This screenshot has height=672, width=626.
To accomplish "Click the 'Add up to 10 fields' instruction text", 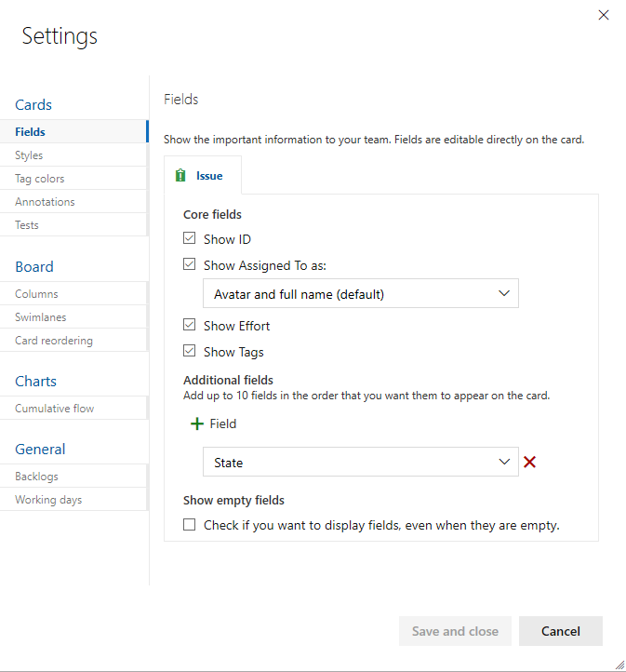I will 366,396.
